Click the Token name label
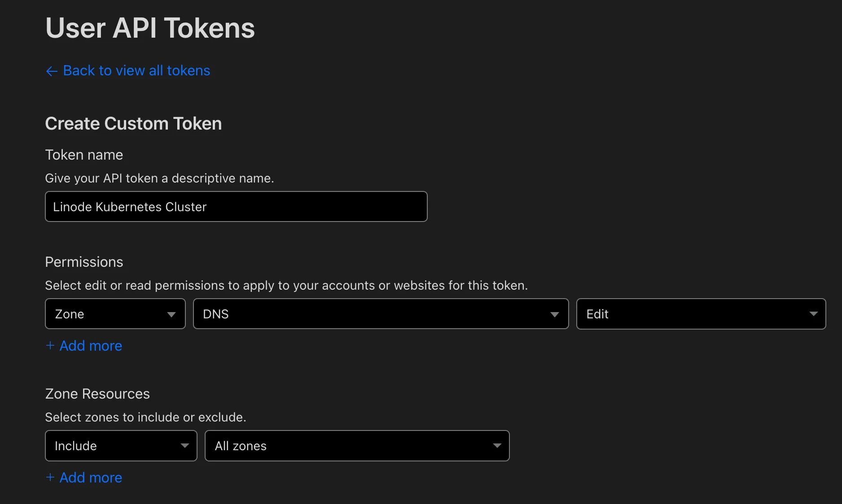Viewport: 842px width, 504px height. 84,155
